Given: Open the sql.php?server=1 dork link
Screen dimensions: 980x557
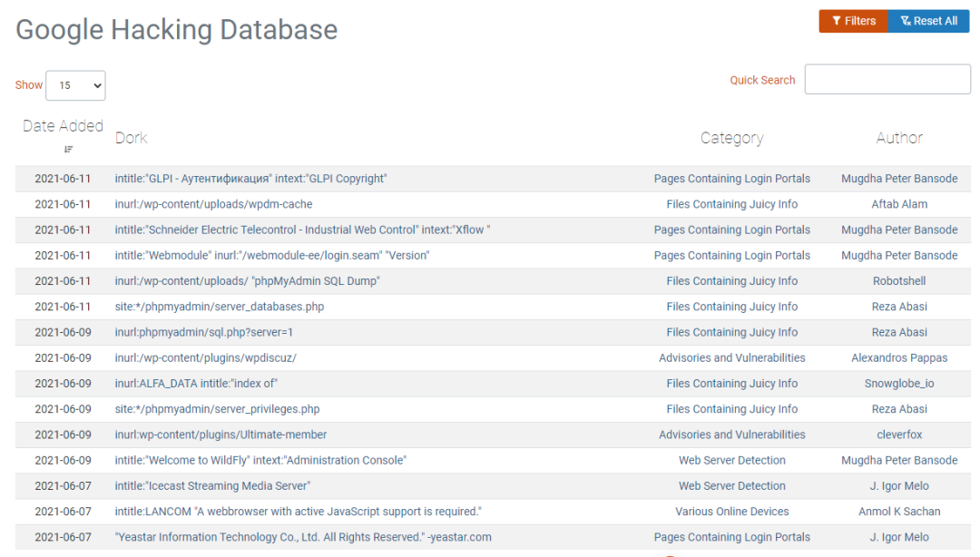Looking at the screenshot, I should click(x=204, y=333).
